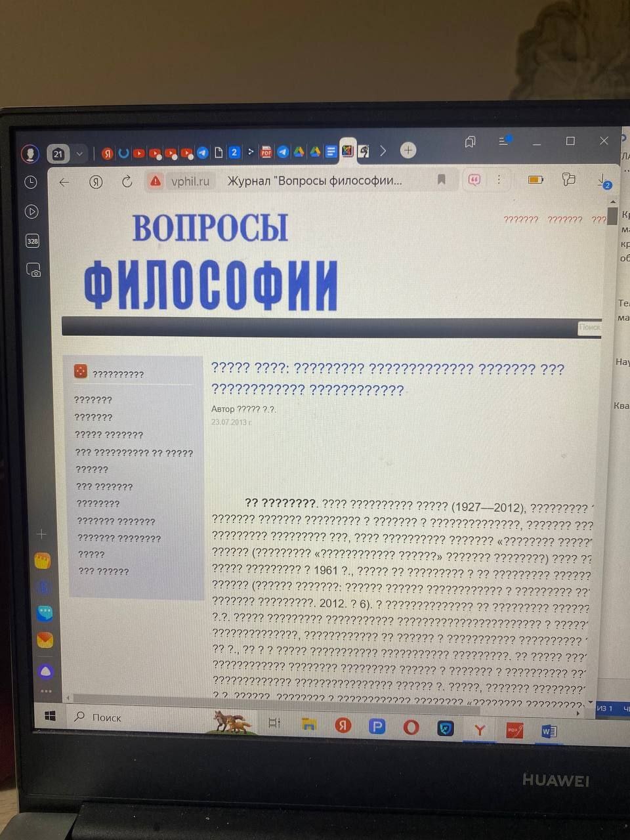Show more tabs with the right chevron
This screenshot has width=630, height=840.
383,151
